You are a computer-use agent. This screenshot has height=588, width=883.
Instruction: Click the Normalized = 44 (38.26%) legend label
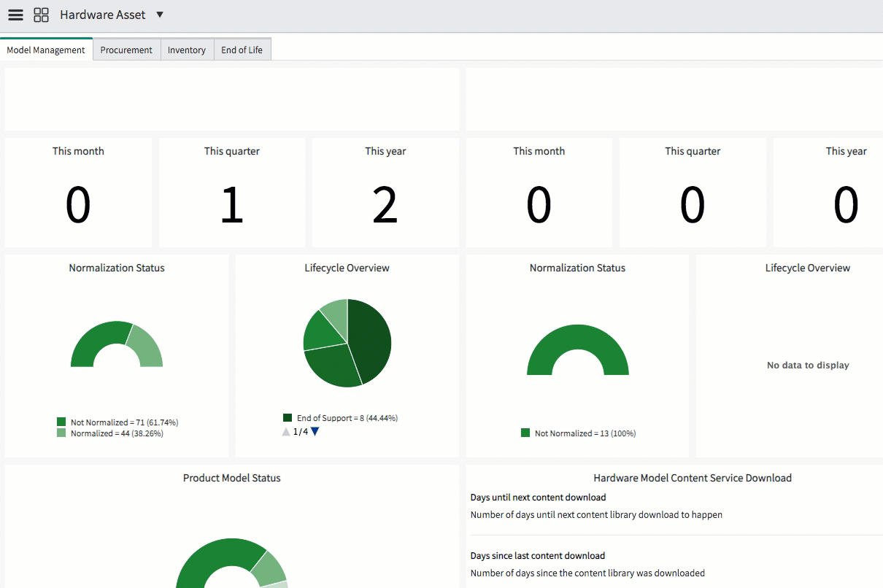117,433
